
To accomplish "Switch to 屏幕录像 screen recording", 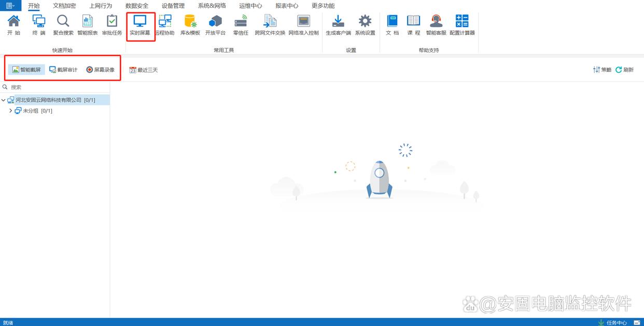I will pyautogui.click(x=101, y=70).
